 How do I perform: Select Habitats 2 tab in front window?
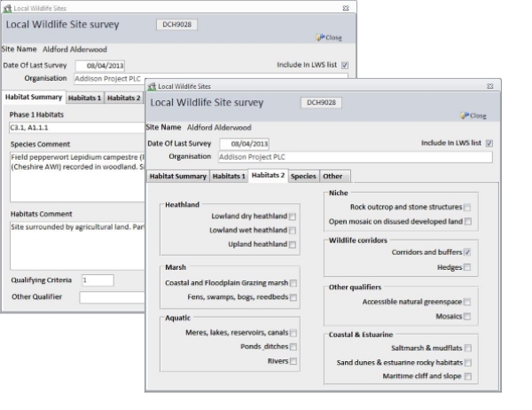tap(268, 176)
